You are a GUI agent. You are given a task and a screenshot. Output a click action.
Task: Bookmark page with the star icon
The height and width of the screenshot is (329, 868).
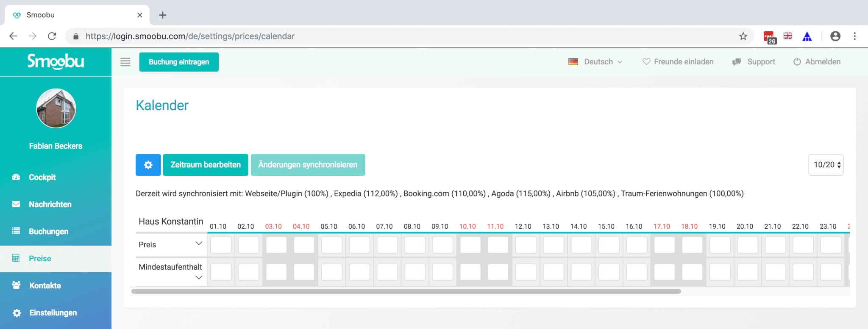(x=743, y=36)
